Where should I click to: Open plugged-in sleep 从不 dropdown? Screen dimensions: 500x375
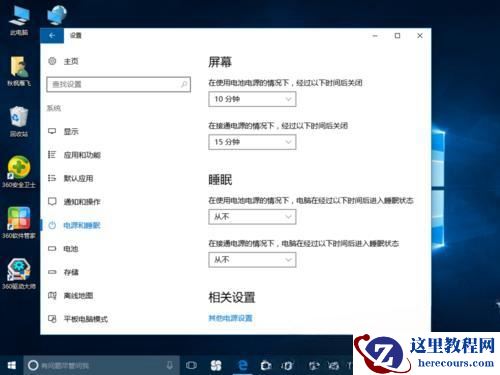tap(252, 260)
